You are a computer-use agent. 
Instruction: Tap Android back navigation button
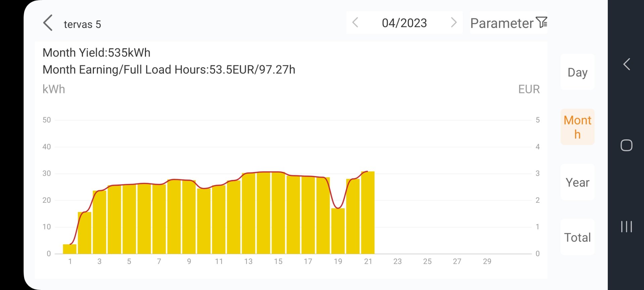626,64
